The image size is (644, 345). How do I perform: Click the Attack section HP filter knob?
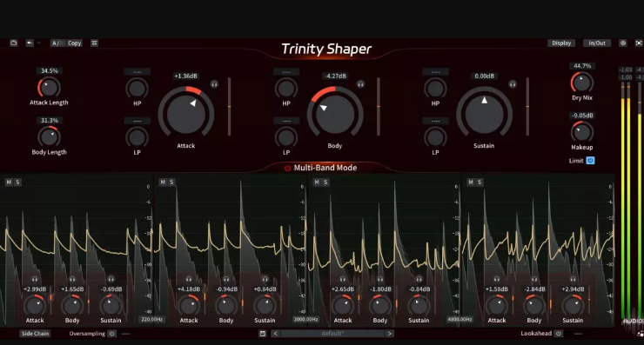pos(137,88)
